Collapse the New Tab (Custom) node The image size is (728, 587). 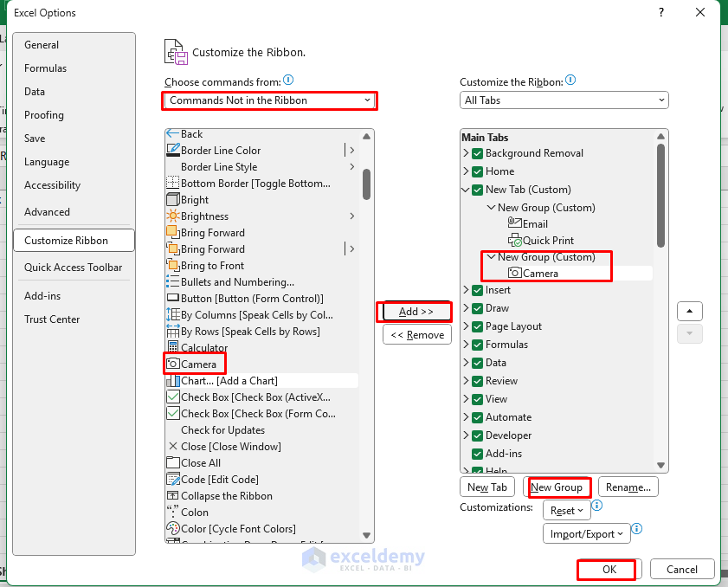click(x=466, y=190)
